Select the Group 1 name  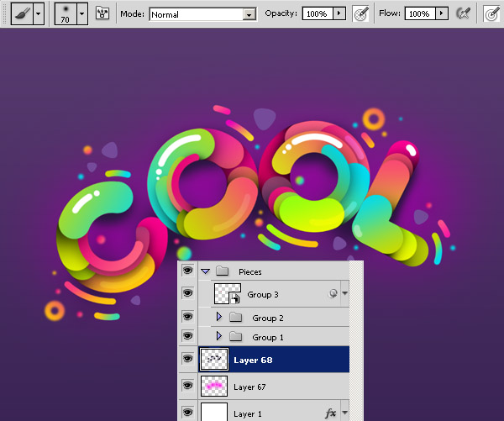coord(268,337)
